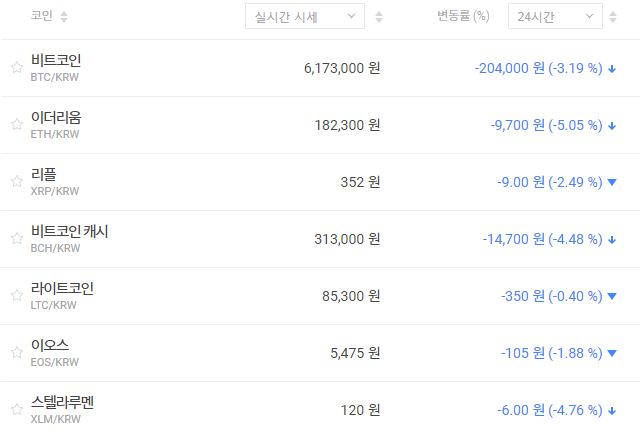The image size is (640, 438).
Task: Favorite Bitcoin with its star icon
Action: click(16, 68)
